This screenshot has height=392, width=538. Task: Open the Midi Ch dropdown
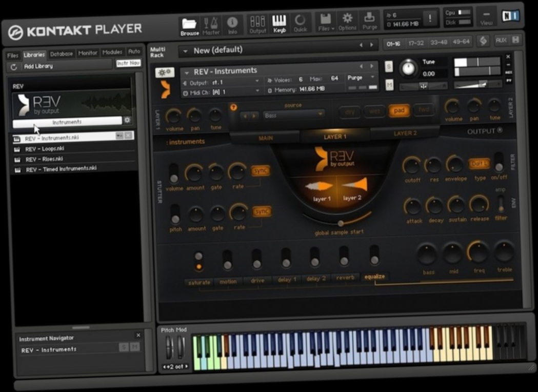224,92
